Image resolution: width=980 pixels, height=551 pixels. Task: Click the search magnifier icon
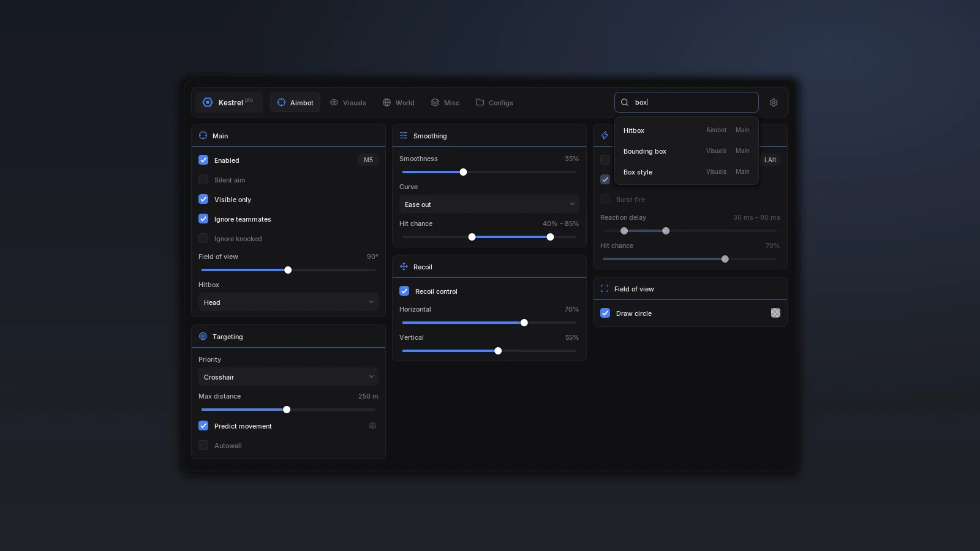point(625,102)
